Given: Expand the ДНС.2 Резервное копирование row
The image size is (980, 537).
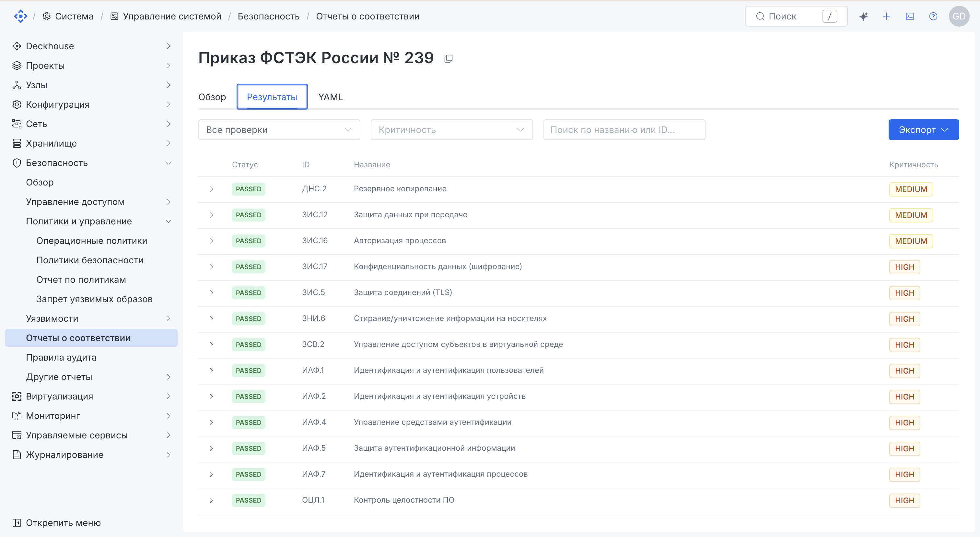Looking at the screenshot, I should (211, 189).
